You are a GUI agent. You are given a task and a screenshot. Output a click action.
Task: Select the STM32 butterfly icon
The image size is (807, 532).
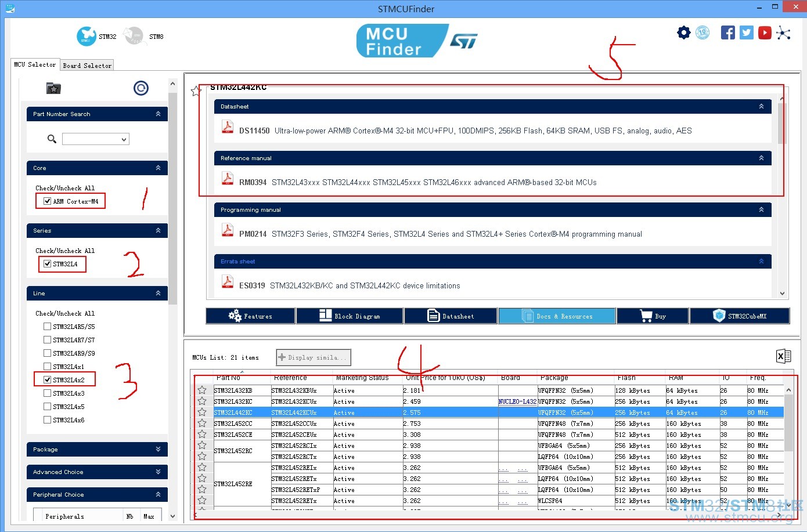click(x=87, y=36)
